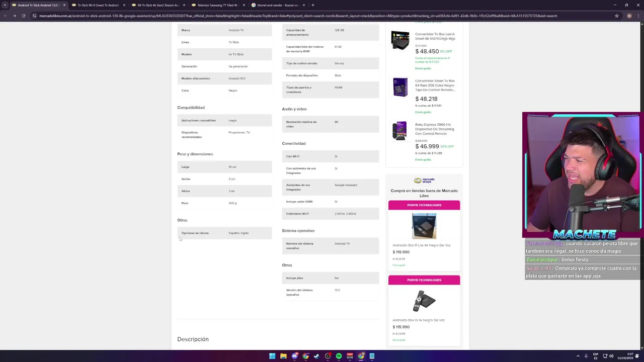Image resolution: width=644 pixels, height=362 pixels.
Task: Click the Sistema operativo section heading
Action: 298,231
